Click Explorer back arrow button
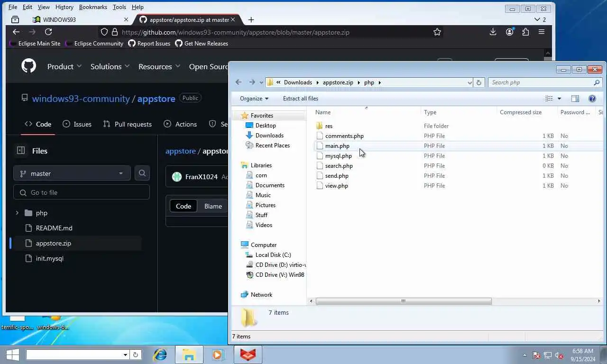 tap(239, 82)
